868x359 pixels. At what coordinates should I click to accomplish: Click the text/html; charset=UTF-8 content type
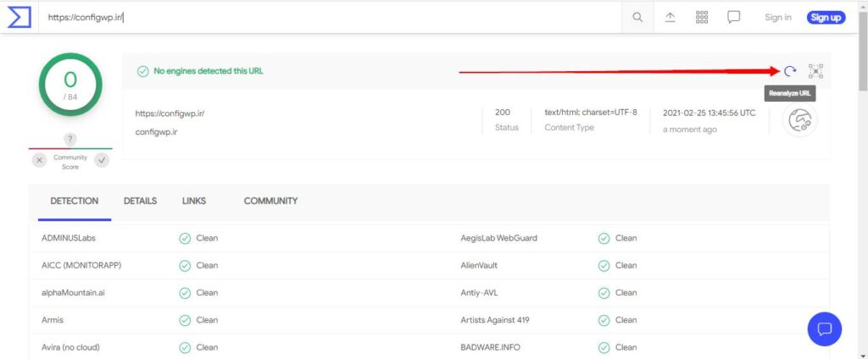(591, 113)
